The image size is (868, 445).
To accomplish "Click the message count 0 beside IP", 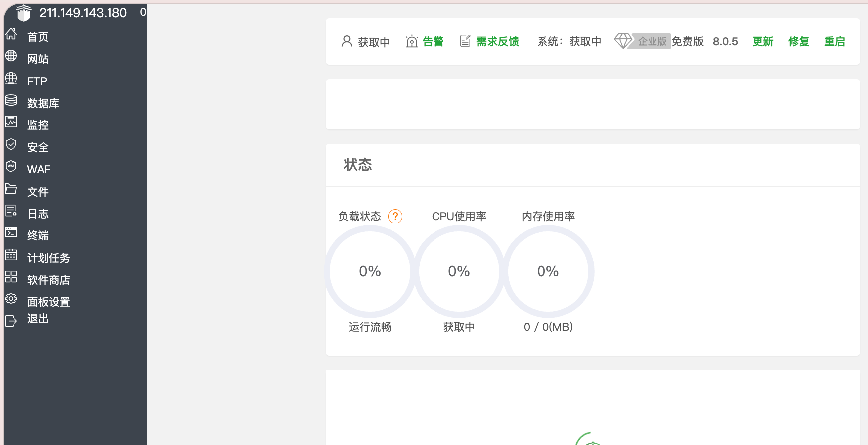I will [143, 12].
